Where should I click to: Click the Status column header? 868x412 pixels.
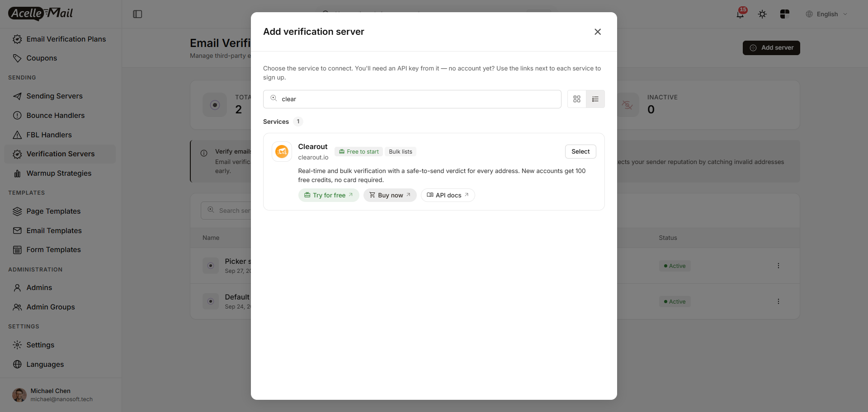point(668,238)
